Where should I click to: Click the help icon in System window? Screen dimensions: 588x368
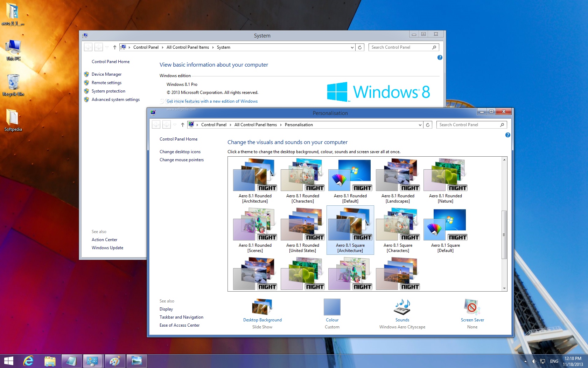(440, 57)
